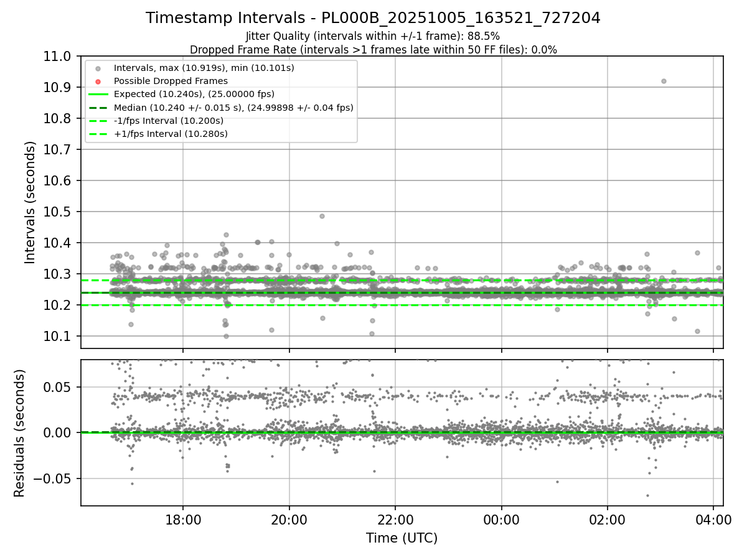Click legend entry 'Intervals, max (10.919s), min (10.101s)'

coord(204,67)
